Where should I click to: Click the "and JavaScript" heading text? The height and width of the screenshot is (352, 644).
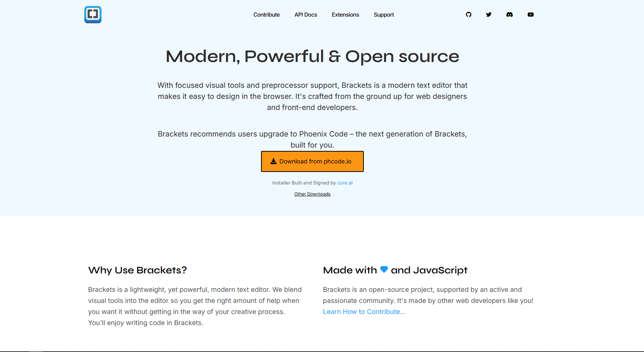pyautogui.click(x=429, y=270)
